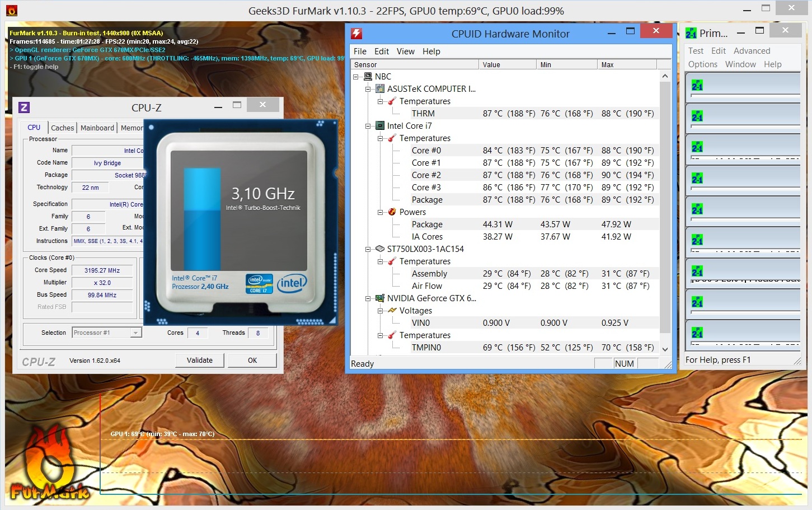Open View menu in Hardware Monitor
Image resolution: width=812 pixels, height=510 pixels.
click(x=406, y=51)
